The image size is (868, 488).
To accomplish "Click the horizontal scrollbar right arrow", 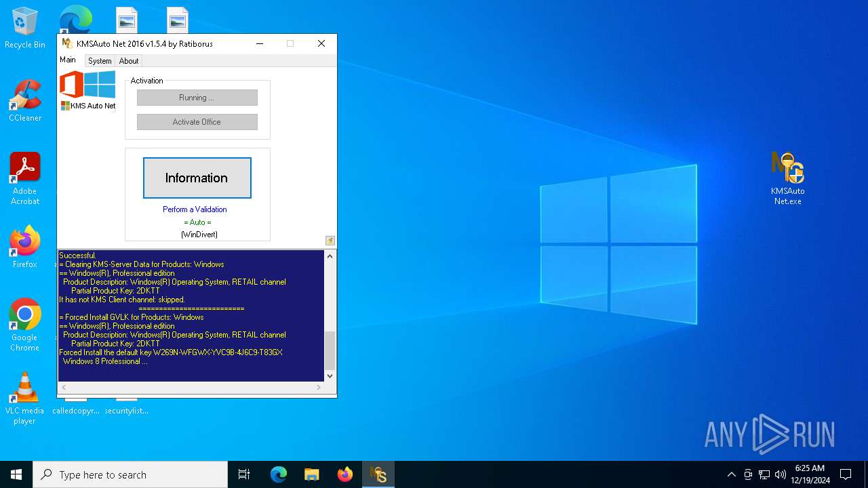I will [319, 388].
